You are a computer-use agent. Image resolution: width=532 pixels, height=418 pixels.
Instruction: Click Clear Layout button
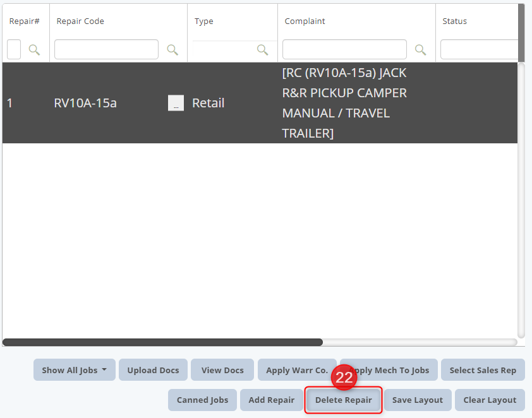490,400
